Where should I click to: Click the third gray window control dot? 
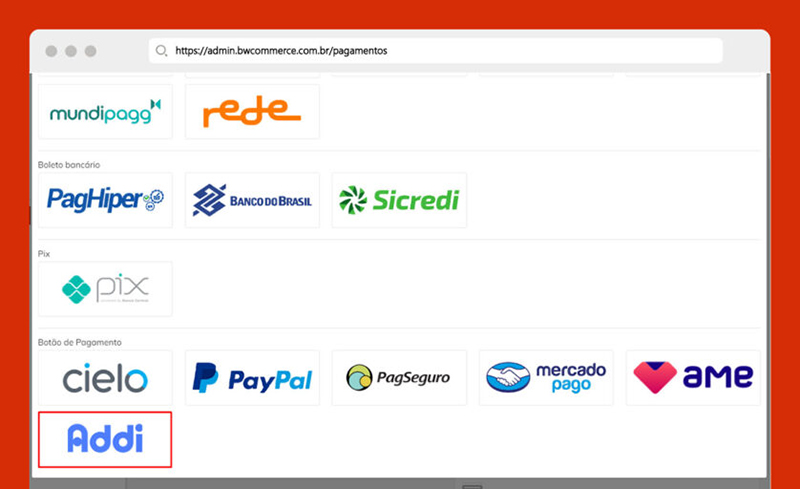[x=90, y=51]
